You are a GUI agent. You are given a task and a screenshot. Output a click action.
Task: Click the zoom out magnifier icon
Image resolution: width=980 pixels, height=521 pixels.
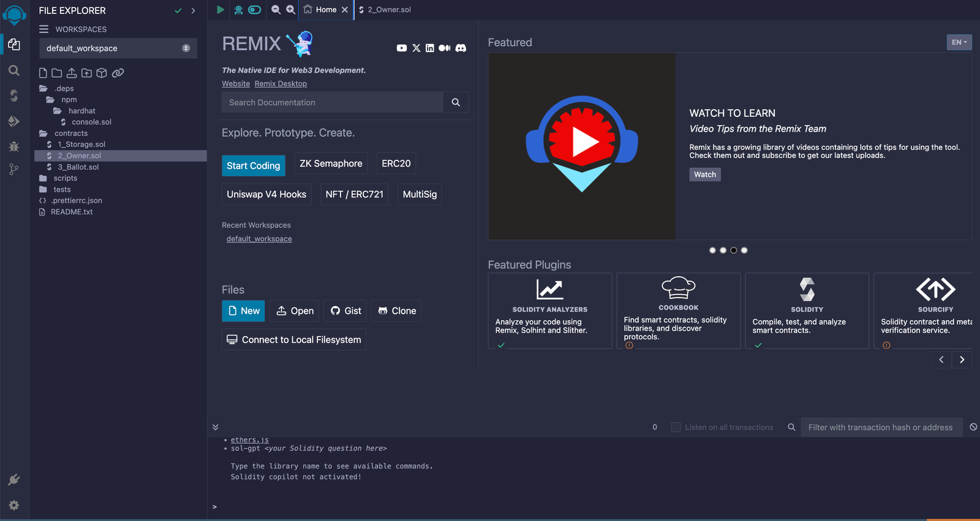[276, 10]
